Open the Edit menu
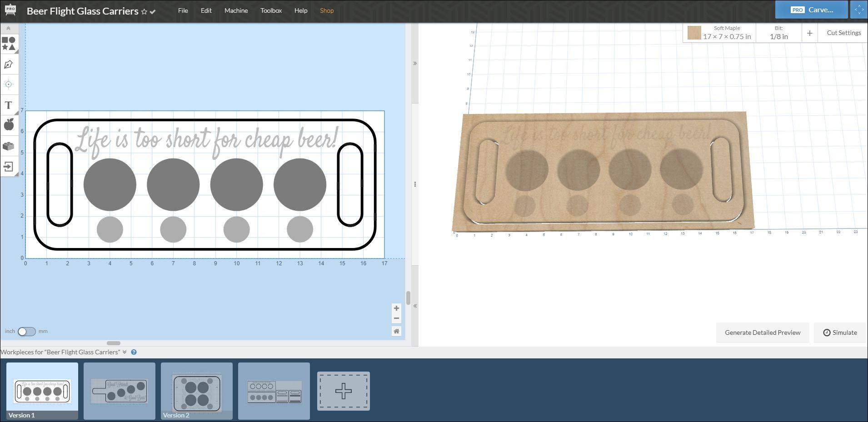868x422 pixels. pos(206,10)
